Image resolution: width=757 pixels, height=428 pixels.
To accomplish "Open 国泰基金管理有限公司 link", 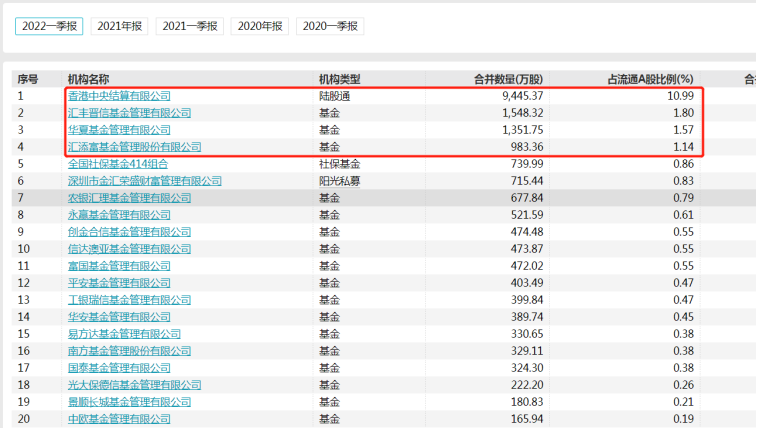I will pyautogui.click(x=119, y=368).
